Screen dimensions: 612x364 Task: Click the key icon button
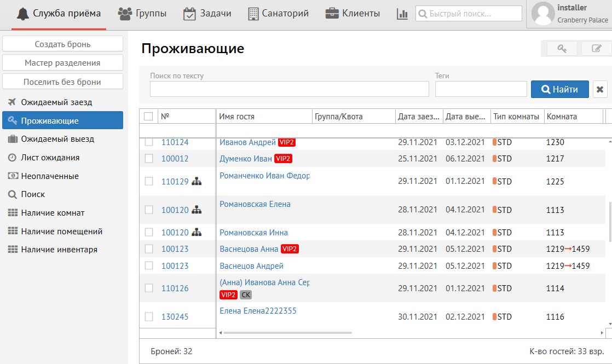(562, 49)
